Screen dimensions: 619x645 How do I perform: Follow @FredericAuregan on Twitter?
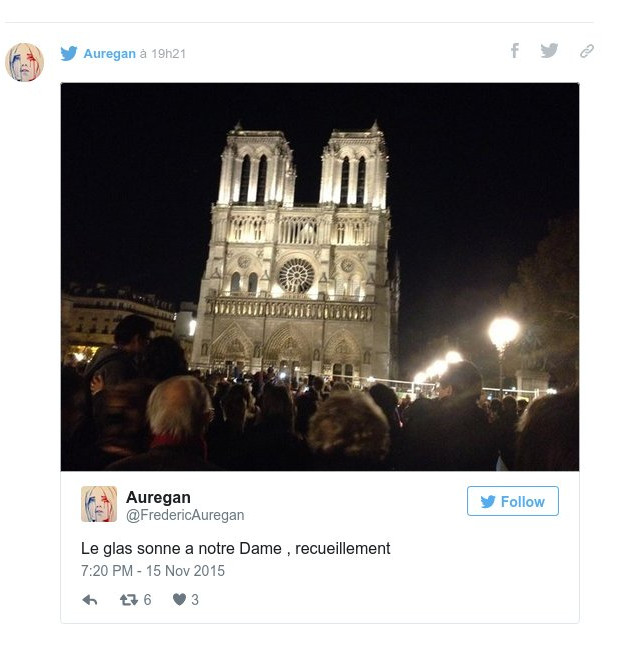(512, 502)
